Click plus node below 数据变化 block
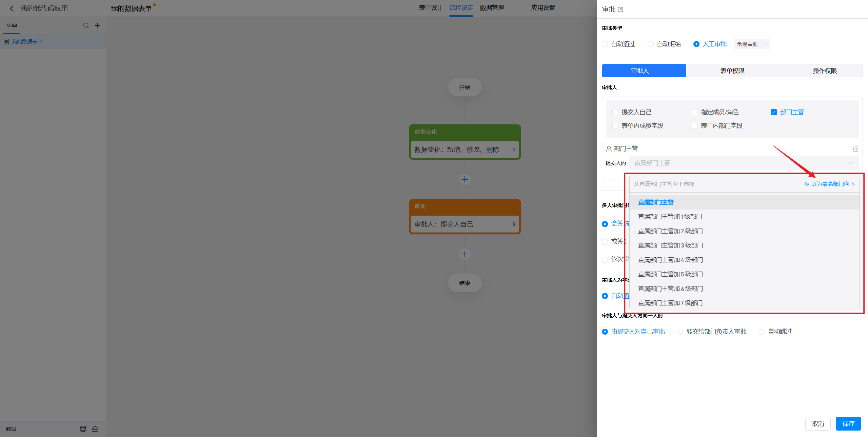Image resolution: width=868 pixels, height=437 pixels. 465,179
